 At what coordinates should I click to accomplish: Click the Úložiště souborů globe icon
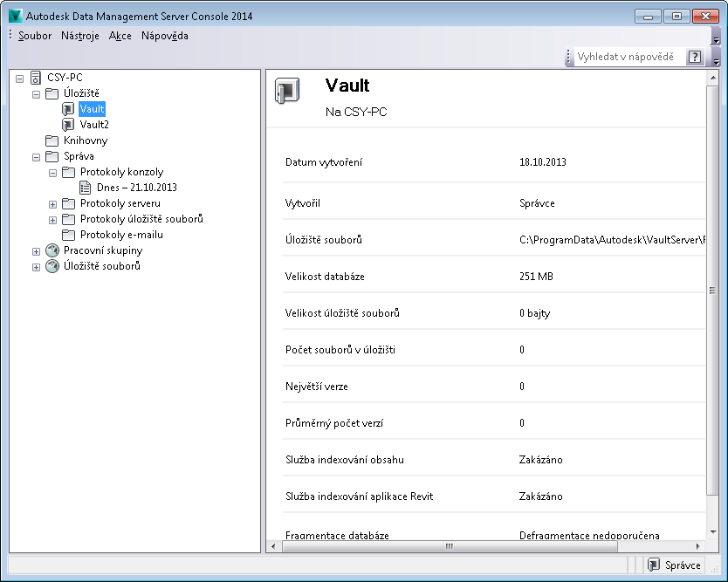[x=52, y=266]
